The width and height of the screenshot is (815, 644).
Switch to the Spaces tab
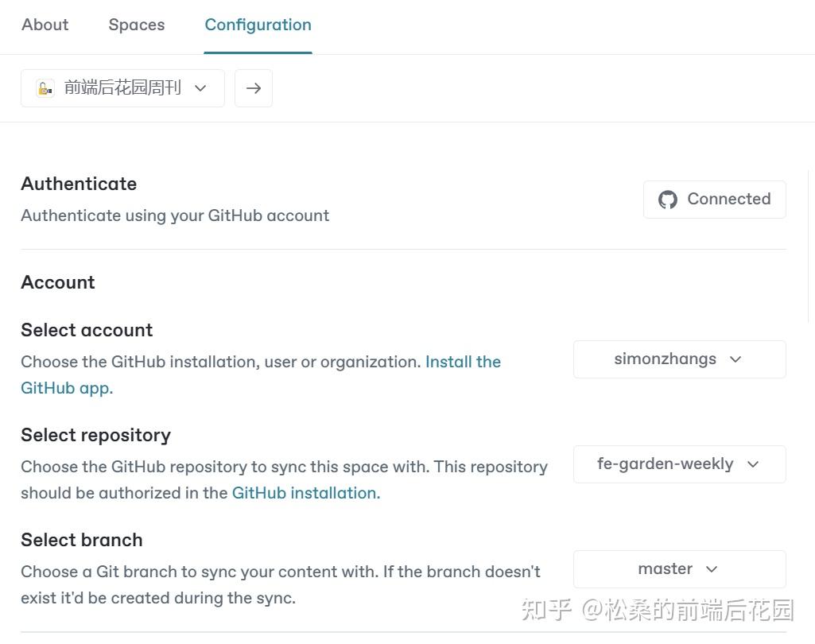(136, 25)
